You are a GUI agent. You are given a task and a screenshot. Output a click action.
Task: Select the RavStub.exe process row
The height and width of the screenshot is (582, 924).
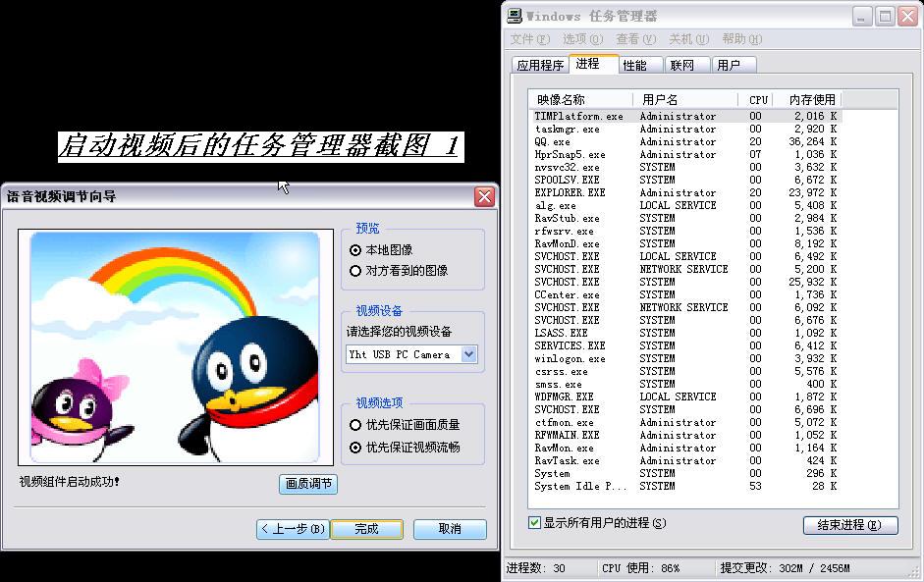click(686, 219)
